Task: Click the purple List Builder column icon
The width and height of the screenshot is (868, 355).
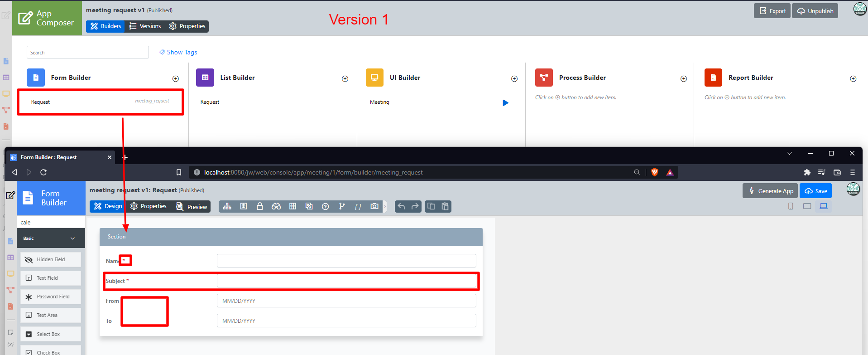Action: (205, 78)
